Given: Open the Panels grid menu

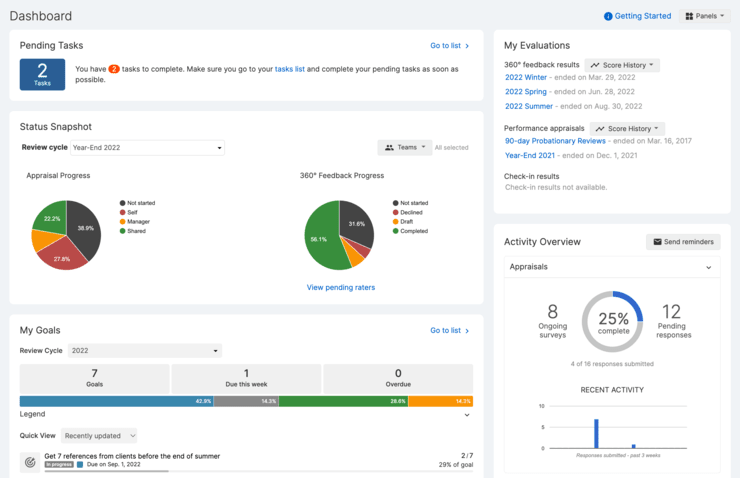Looking at the screenshot, I should click(x=705, y=16).
